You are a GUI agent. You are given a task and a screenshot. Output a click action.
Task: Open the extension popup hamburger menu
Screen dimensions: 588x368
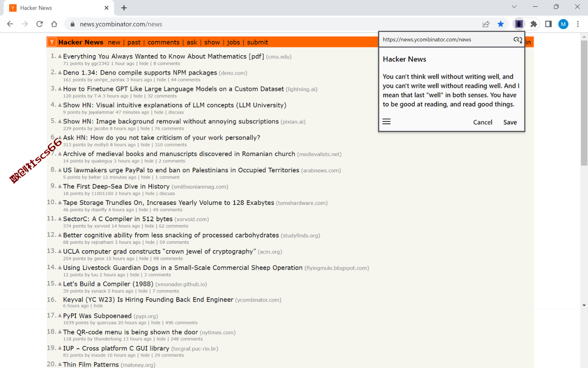pyautogui.click(x=386, y=121)
